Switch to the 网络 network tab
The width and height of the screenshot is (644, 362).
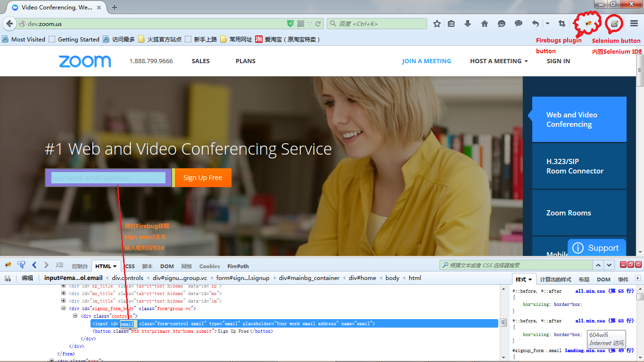click(187, 266)
